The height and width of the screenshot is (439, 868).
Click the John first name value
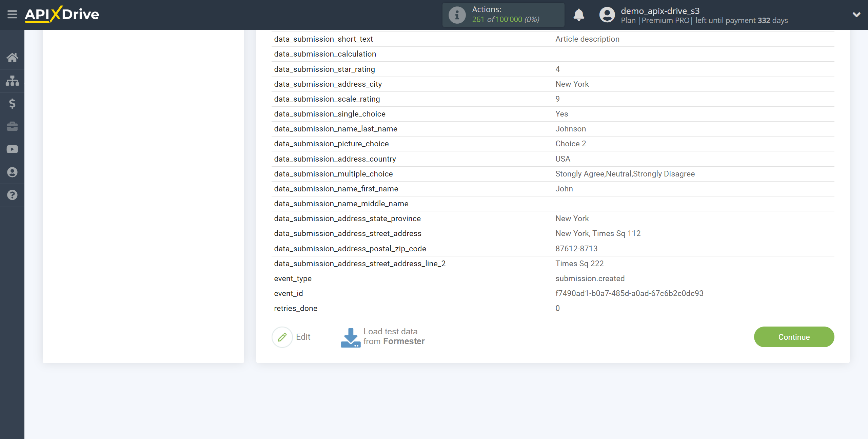point(564,189)
